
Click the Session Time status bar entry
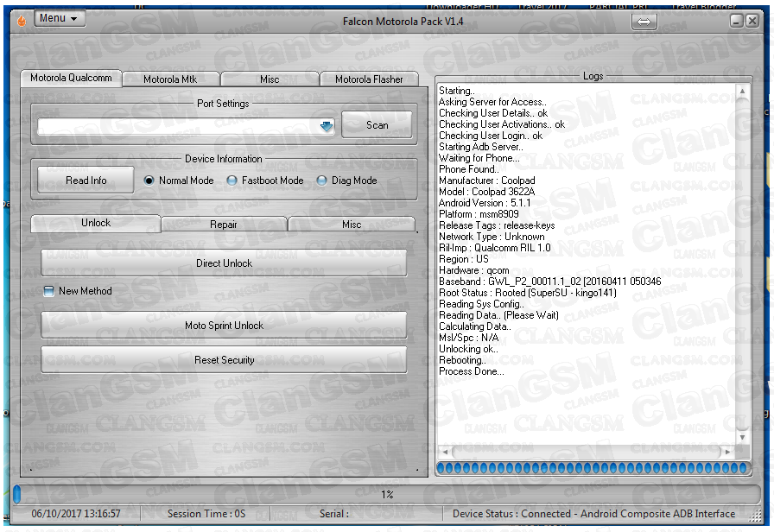point(206,514)
